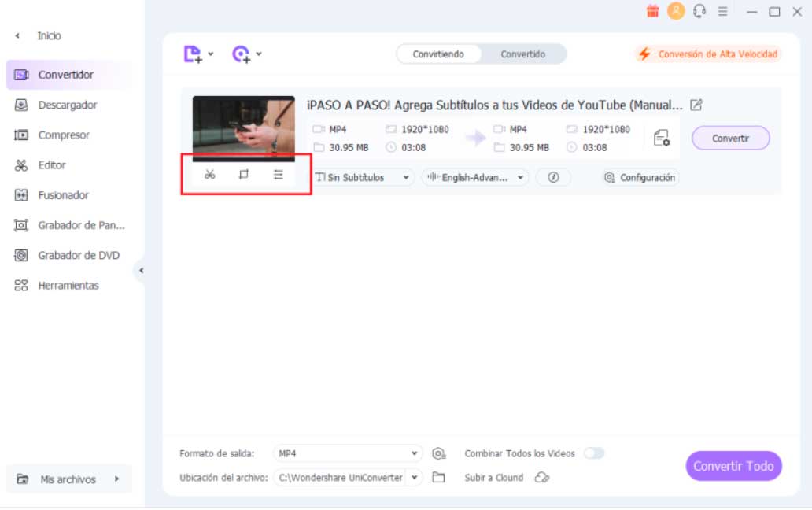
Task: Toggle Combinar Todos los Videos switch
Action: coord(594,453)
